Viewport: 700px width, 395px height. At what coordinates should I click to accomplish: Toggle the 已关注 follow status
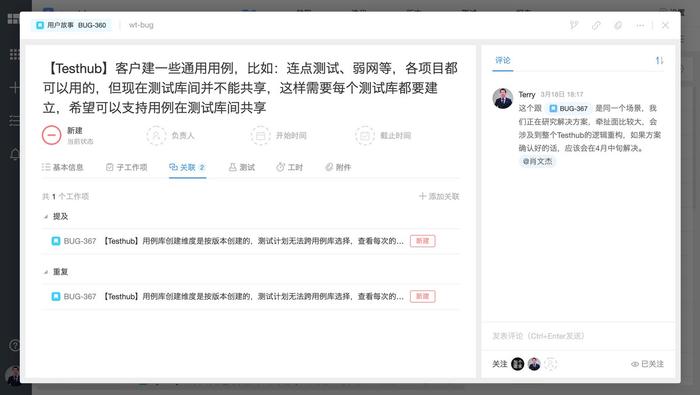[x=647, y=364]
